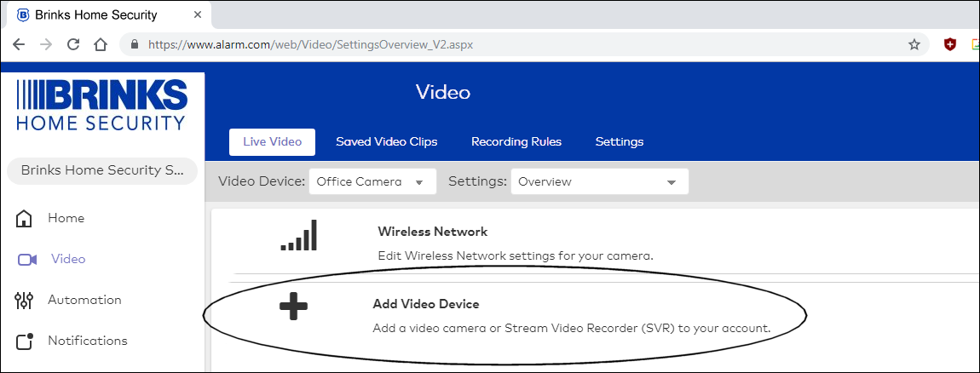Open Automation in the sidebar menu
This screenshot has width=980, height=373.
[84, 300]
